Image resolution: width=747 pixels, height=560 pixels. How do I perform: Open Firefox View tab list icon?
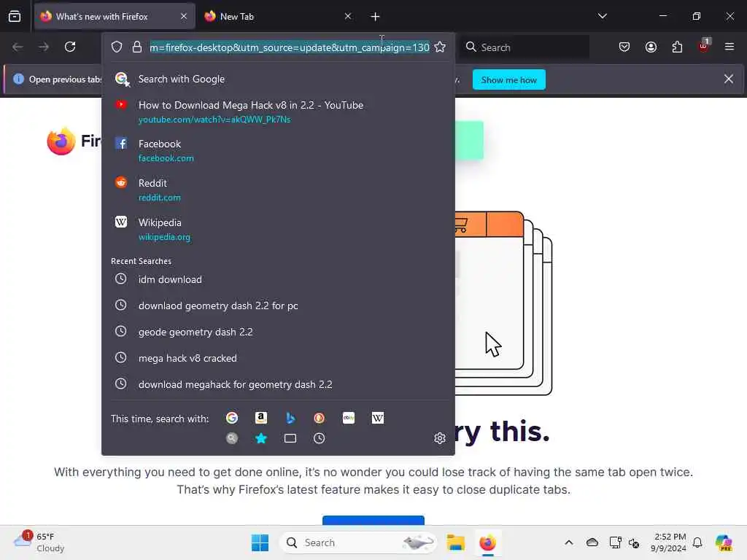pos(15,17)
